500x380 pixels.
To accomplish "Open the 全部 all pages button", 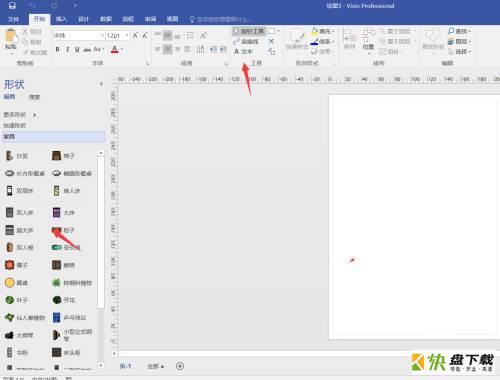I will pyautogui.click(x=155, y=366).
